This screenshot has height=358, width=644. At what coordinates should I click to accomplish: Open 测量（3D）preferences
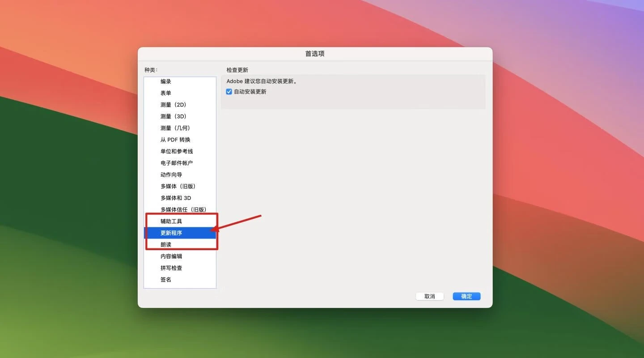pos(173,116)
